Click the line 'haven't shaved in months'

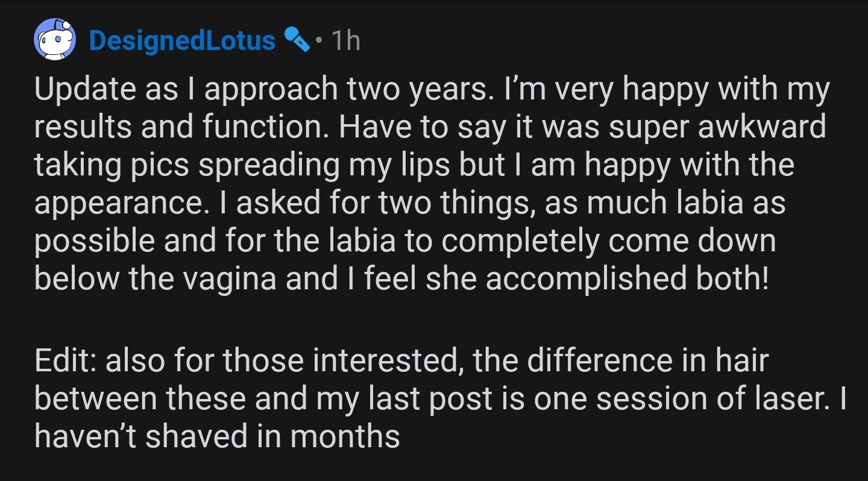(217, 436)
